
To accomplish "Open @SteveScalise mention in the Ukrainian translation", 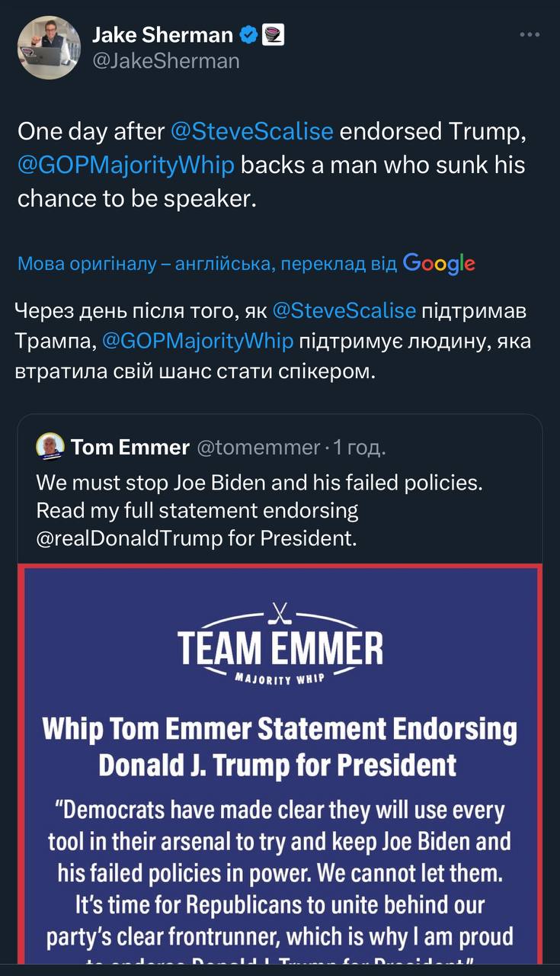I will pyautogui.click(x=344, y=311).
